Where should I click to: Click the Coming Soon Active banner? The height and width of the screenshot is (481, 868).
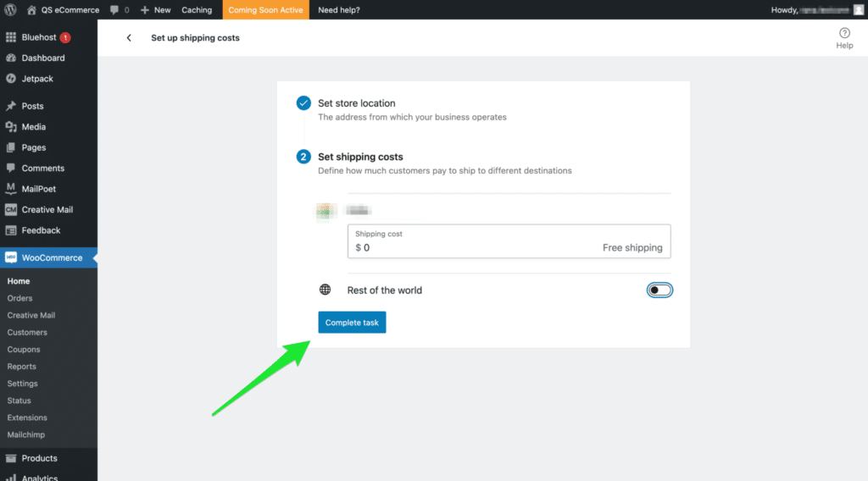[265, 10]
